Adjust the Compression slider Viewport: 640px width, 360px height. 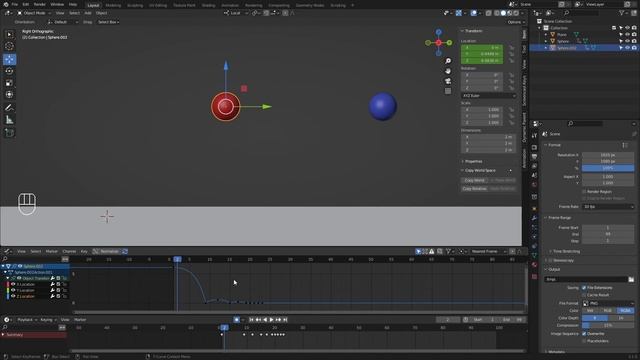pyautogui.click(x=608, y=325)
